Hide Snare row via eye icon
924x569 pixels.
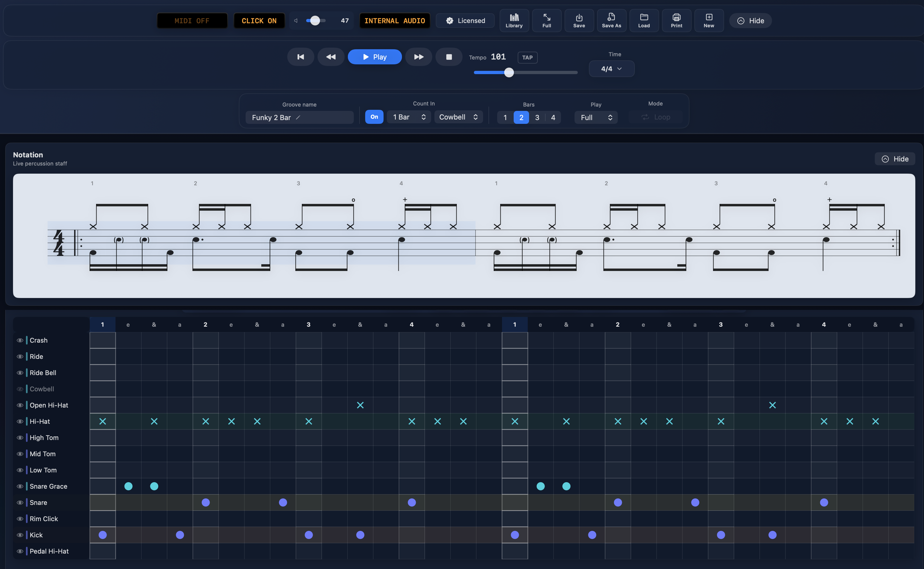[x=20, y=502]
